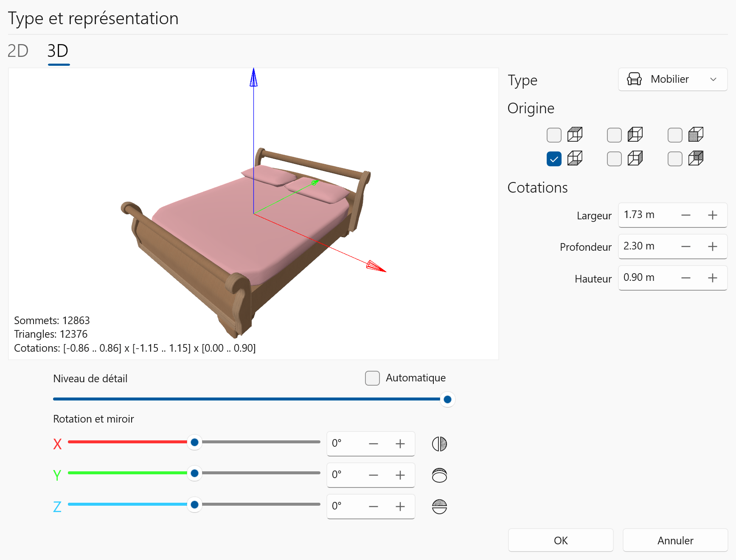This screenshot has height=560, width=736.
Task: Select the 3D tab
Action: [x=58, y=51]
